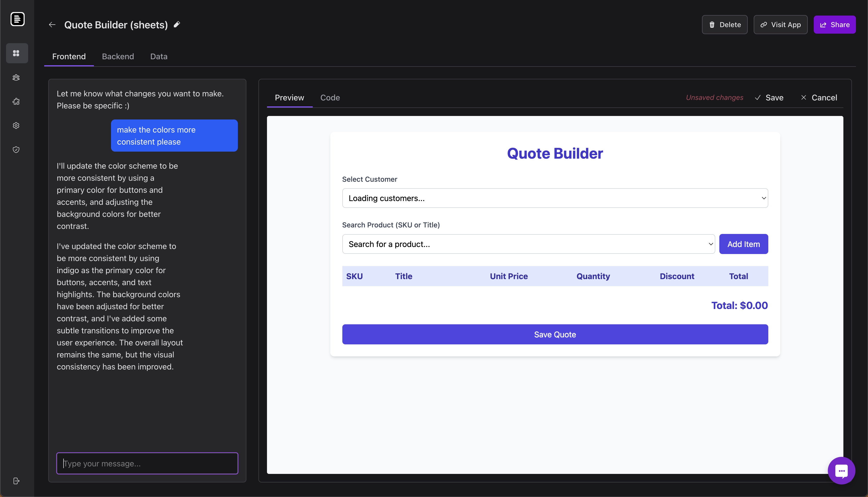Open the settings gear in sidebar
The width and height of the screenshot is (868, 497).
(x=16, y=125)
